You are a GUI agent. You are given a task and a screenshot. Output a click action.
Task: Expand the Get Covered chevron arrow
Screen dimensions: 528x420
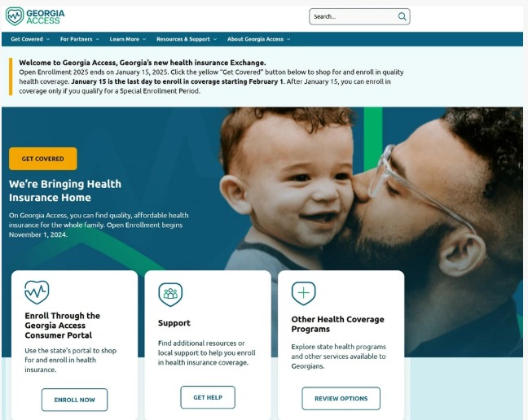[x=48, y=39]
